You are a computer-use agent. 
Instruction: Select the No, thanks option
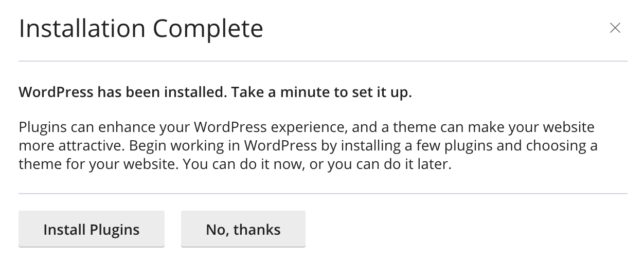[x=243, y=229]
